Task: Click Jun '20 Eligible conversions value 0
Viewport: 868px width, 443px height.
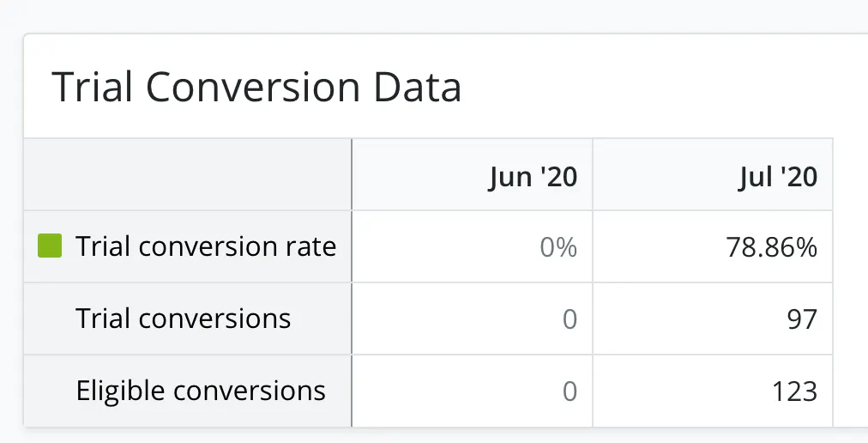Action: tap(569, 392)
